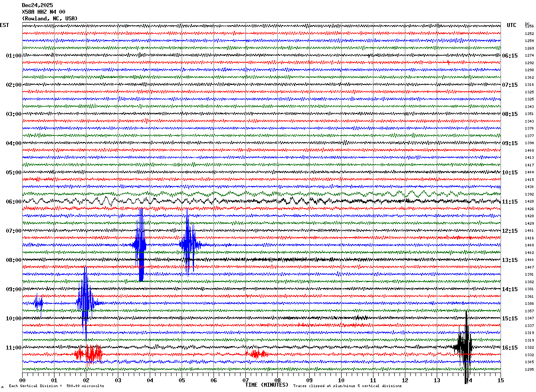Click the '14:15' UTC time label

pos(510,289)
